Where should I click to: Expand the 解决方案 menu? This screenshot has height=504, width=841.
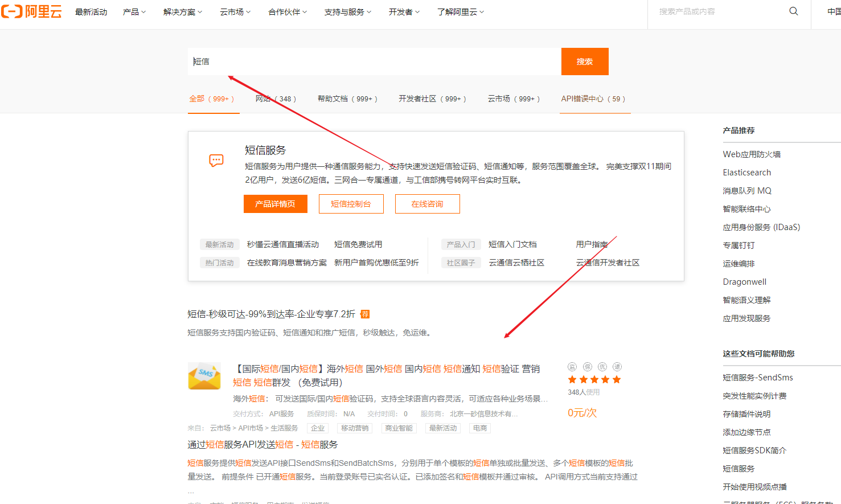pyautogui.click(x=183, y=12)
